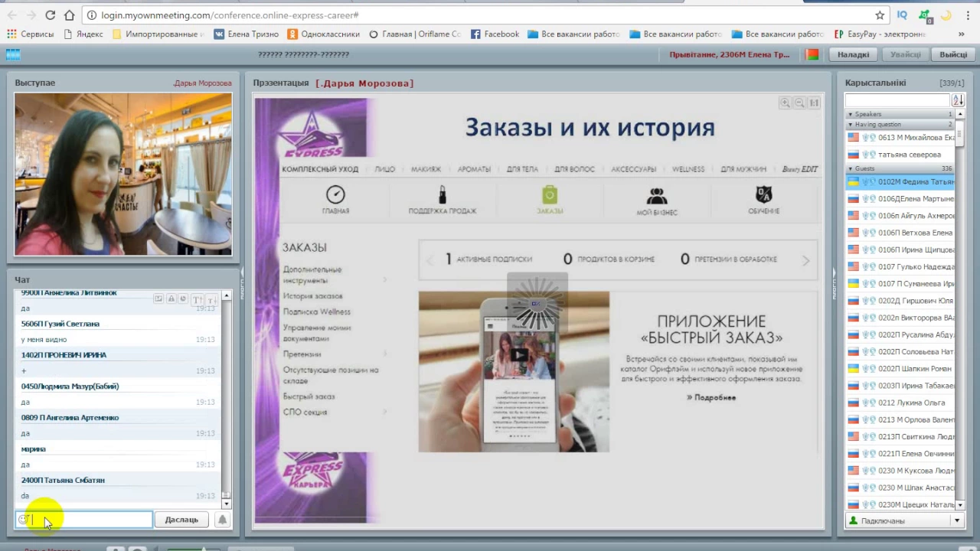Select participant 0230 М Куксова
Screen dimensions: 980x551
(x=900, y=471)
